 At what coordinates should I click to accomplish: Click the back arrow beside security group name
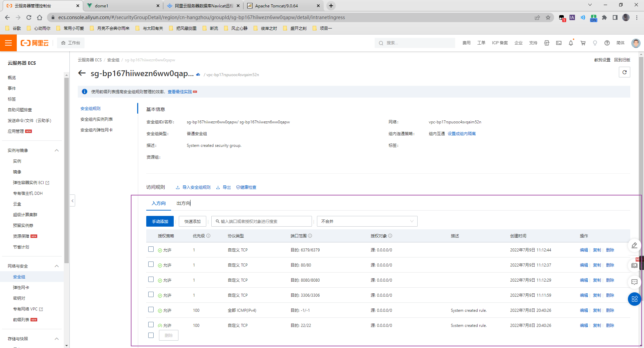point(82,73)
